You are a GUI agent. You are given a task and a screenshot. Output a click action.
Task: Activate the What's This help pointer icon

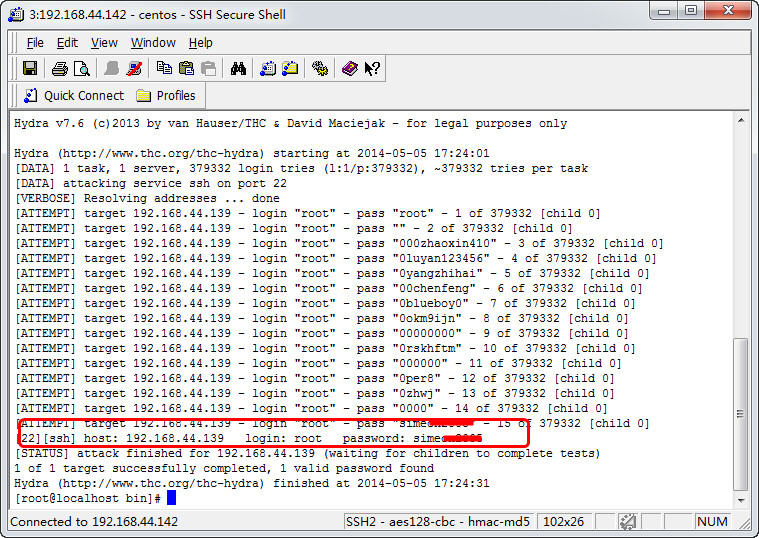372,69
